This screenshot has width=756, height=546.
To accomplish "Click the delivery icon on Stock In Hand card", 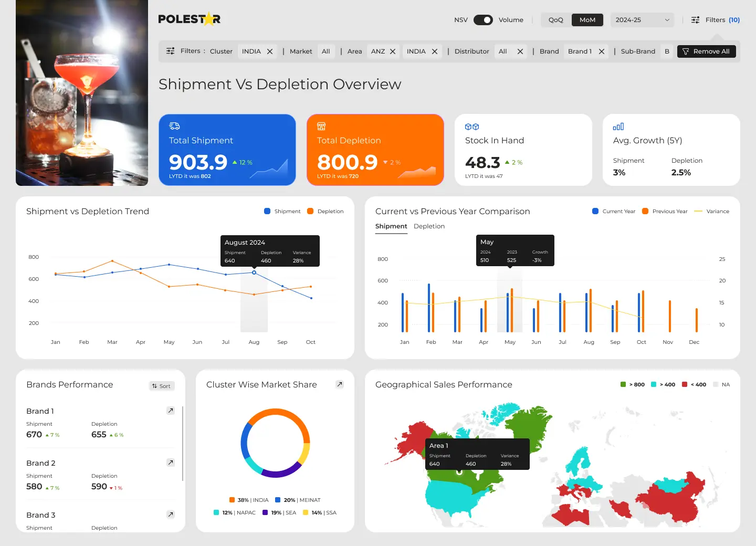I will click(471, 126).
